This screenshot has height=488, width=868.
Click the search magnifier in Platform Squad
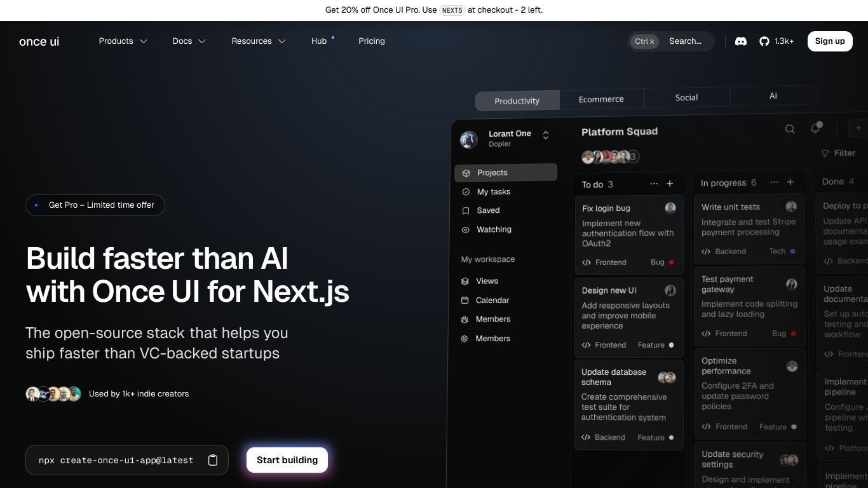pyautogui.click(x=790, y=129)
